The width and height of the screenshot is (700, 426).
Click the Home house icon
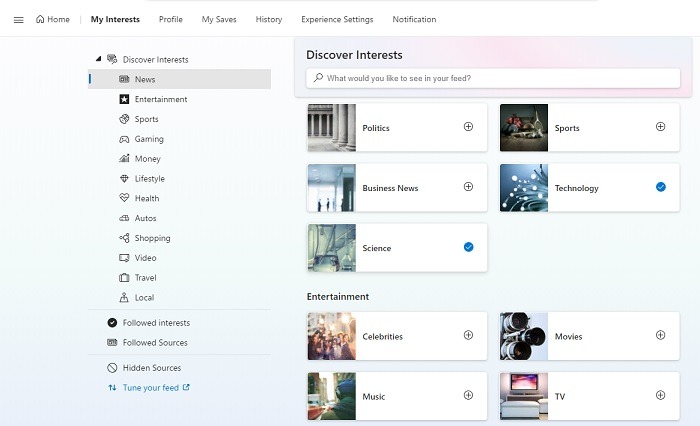pyautogui.click(x=40, y=19)
